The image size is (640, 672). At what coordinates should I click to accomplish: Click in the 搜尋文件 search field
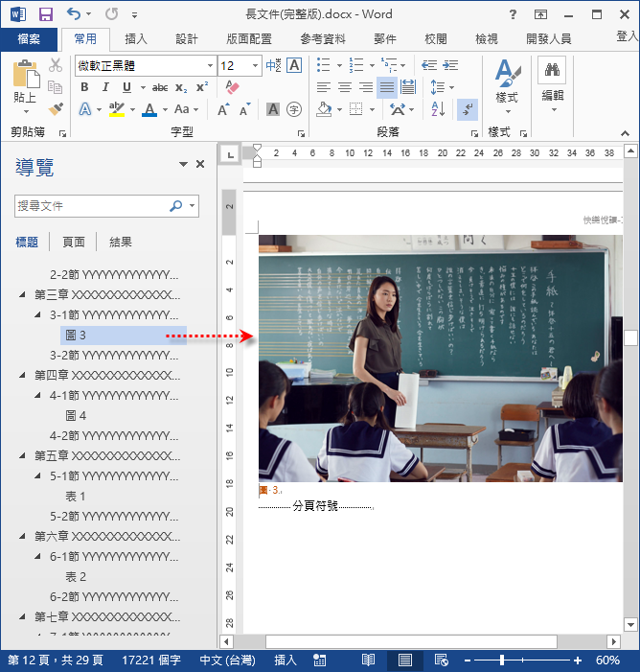92,206
